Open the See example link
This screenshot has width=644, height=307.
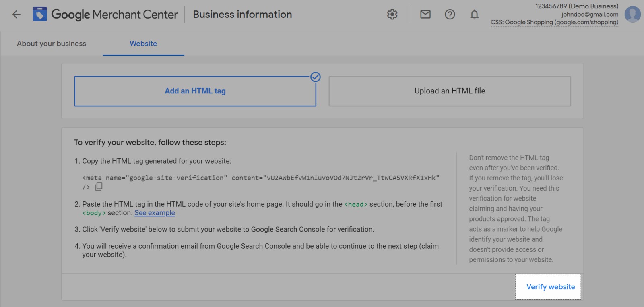[x=155, y=213]
